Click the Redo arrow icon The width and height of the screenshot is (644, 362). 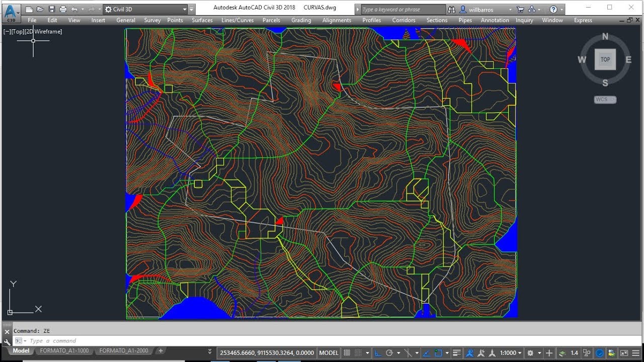coord(92,9)
